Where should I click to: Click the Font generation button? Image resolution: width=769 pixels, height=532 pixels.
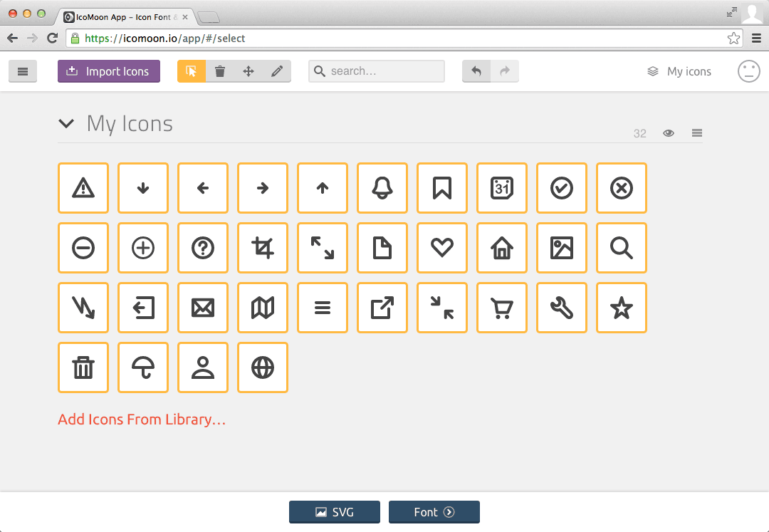pyautogui.click(x=434, y=511)
